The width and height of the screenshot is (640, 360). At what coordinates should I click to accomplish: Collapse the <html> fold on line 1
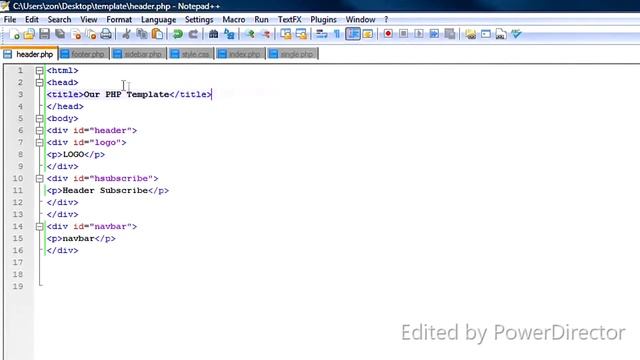click(40, 71)
